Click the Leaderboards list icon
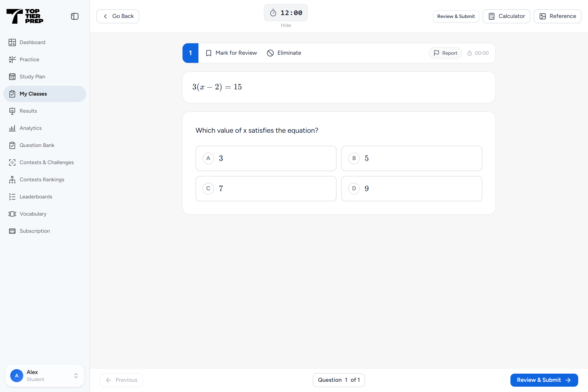 (12, 197)
